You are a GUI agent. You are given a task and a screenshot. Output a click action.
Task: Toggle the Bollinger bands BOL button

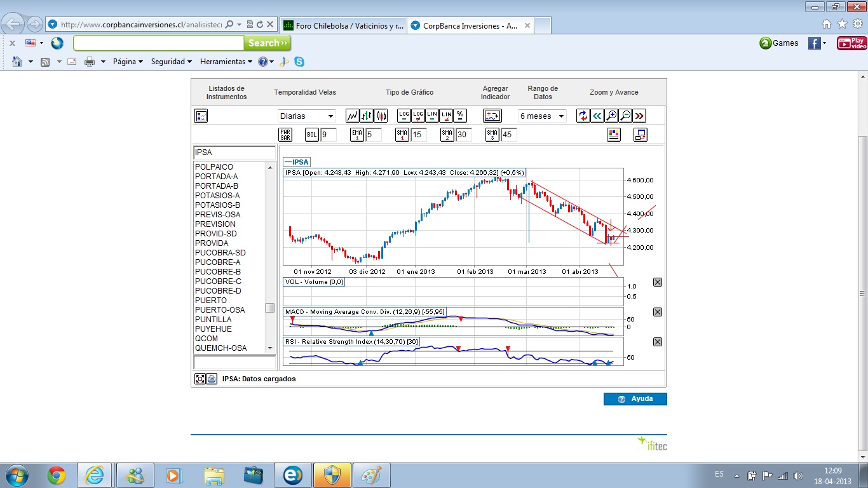[x=312, y=135]
